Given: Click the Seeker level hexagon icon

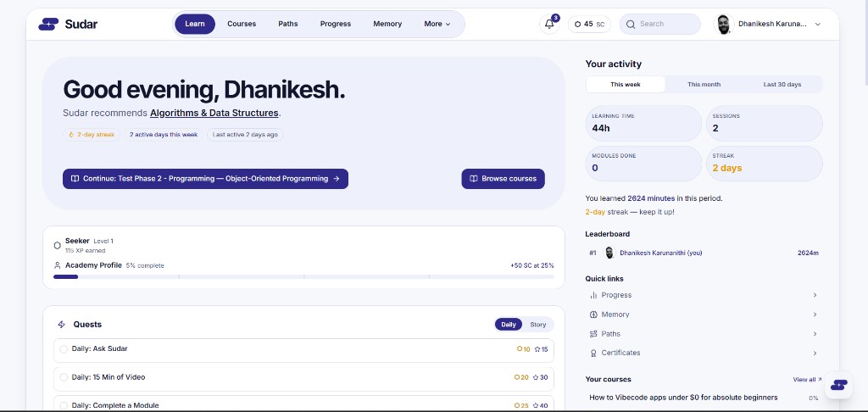Looking at the screenshot, I should coord(57,245).
